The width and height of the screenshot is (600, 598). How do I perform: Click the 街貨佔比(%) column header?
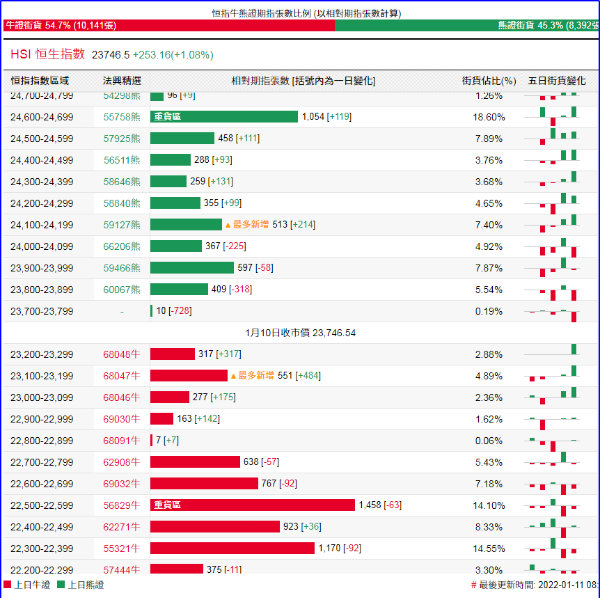coord(489,81)
